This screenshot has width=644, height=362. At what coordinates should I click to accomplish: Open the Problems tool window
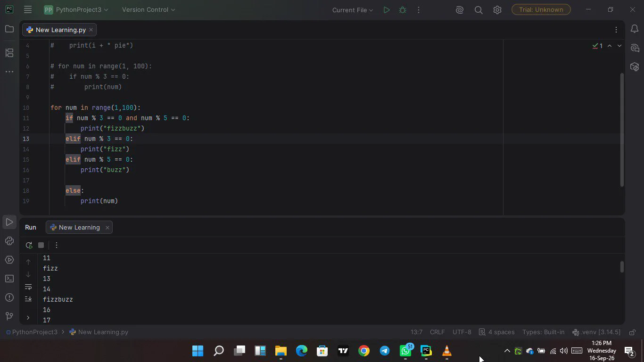[x=9, y=297]
